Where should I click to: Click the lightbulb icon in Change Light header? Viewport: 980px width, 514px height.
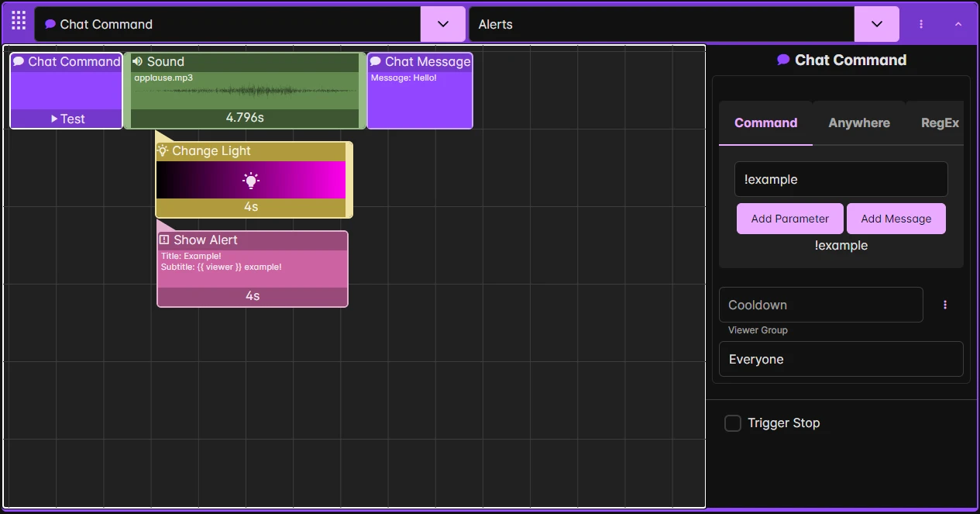pyautogui.click(x=163, y=150)
